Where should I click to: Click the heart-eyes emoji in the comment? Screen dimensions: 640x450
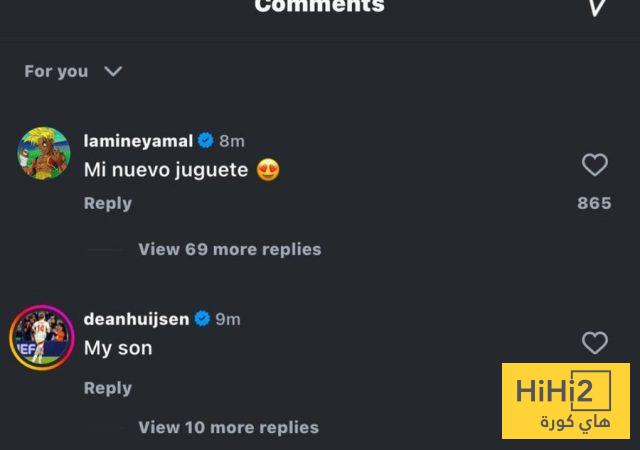268,170
